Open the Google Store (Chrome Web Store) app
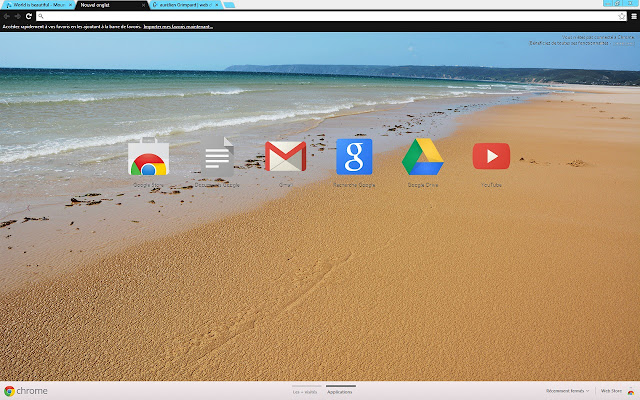The height and width of the screenshot is (400, 640). [148, 157]
